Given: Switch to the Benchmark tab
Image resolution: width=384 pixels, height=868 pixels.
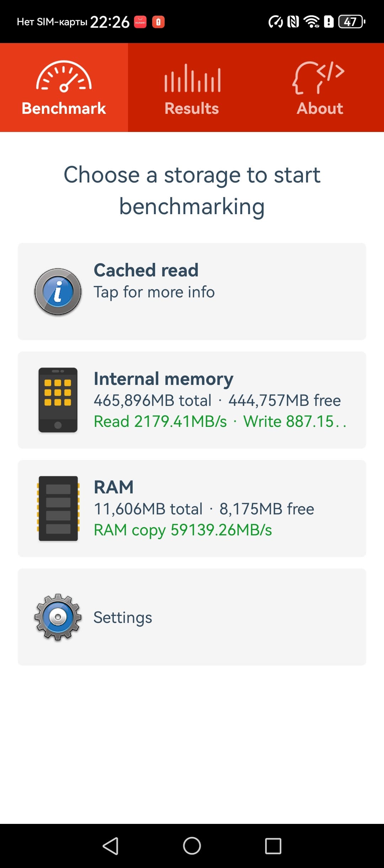Looking at the screenshot, I should point(64,108).
